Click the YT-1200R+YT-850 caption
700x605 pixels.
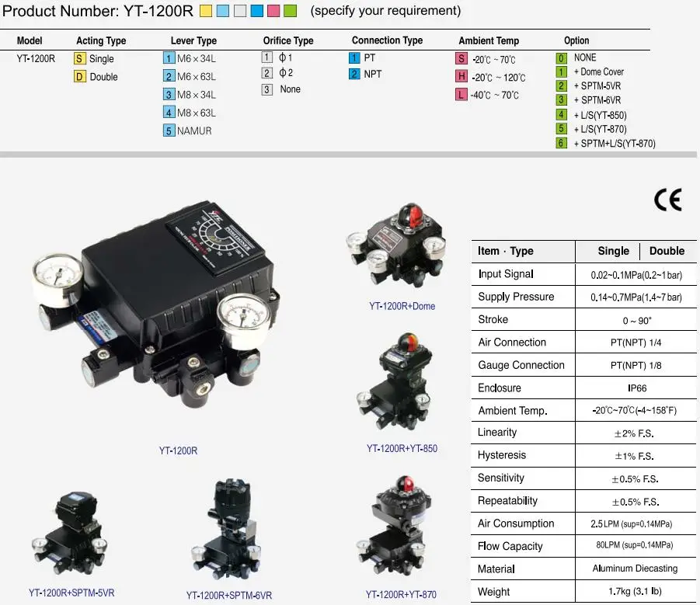[402, 449]
